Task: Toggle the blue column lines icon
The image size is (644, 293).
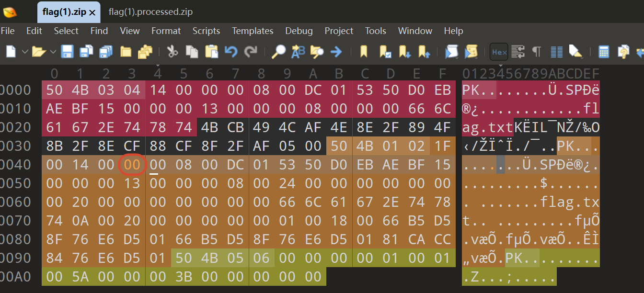Action: click(x=556, y=51)
